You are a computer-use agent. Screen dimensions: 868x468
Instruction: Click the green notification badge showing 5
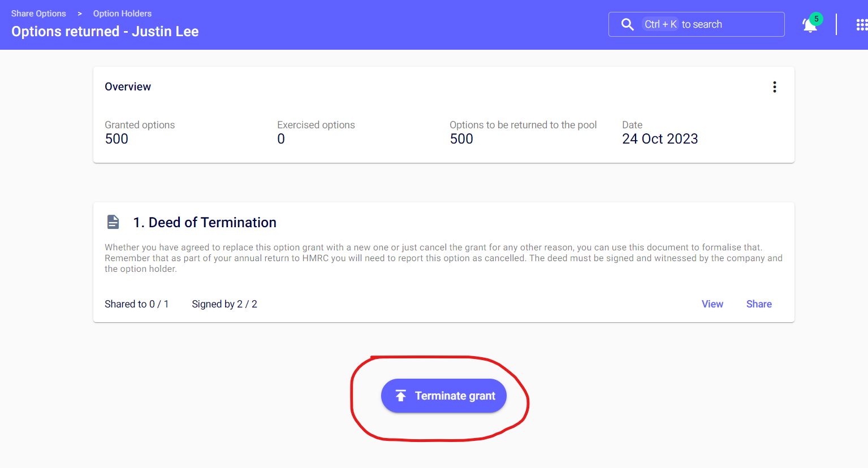tap(816, 19)
